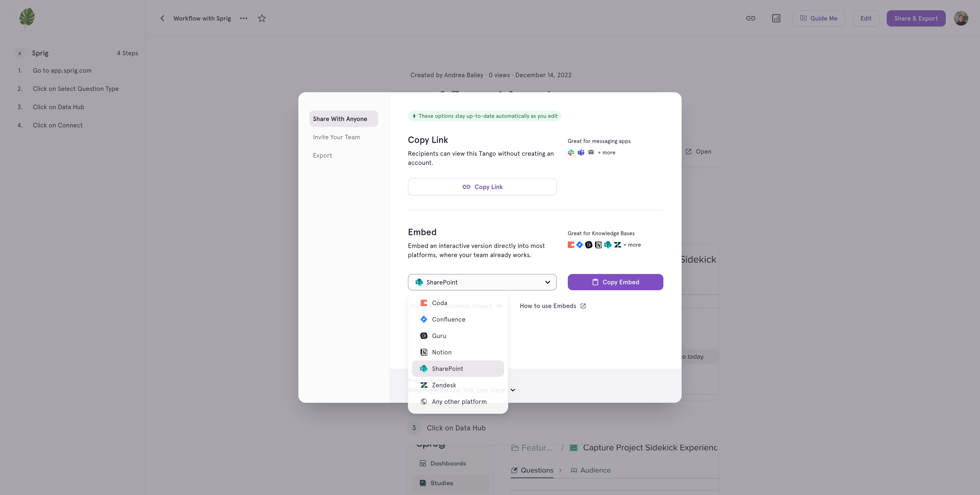Click the email envelope icon under messaging apps
The width and height of the screenshot is (980, 495).
tap(591, 152)
